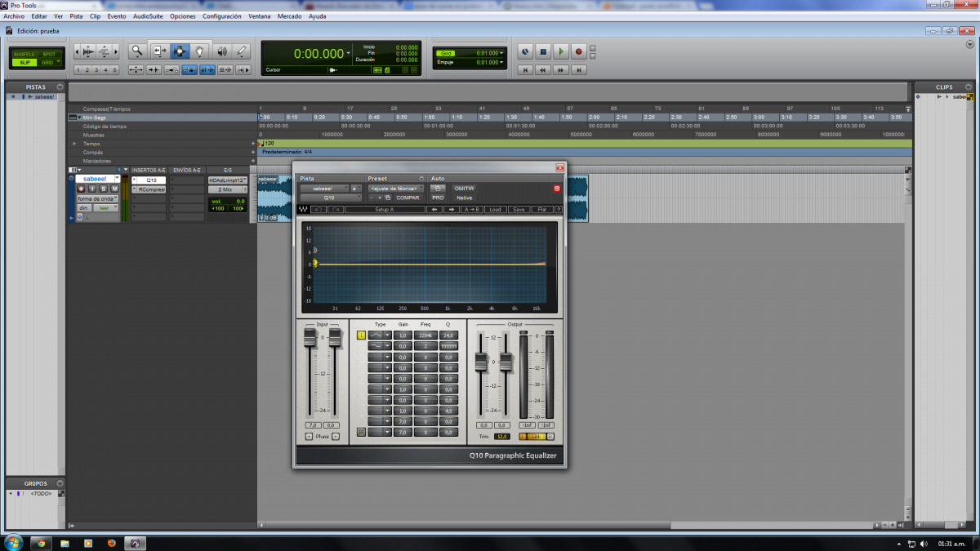Open the AudioSuite menu
980x551 pixels.
tap(147, 16)
